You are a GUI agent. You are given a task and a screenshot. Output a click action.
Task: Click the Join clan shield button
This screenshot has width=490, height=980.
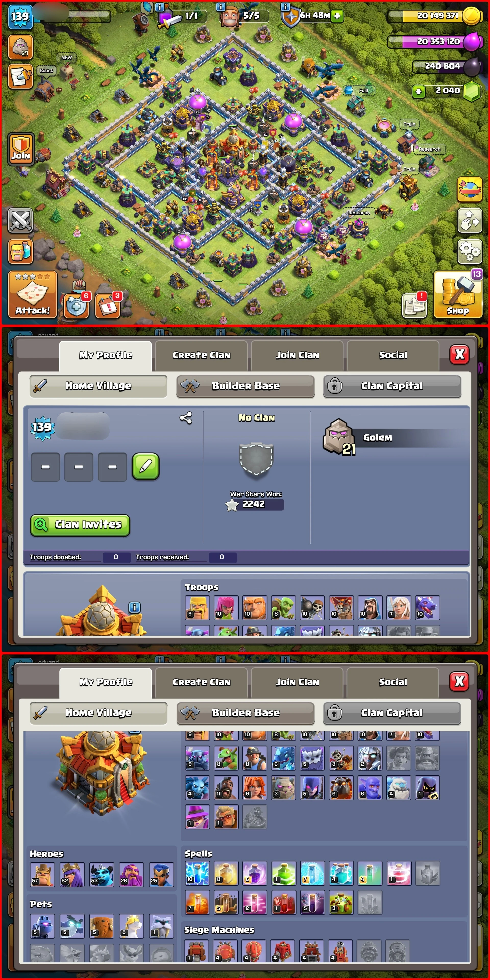[x=20, y=149]
